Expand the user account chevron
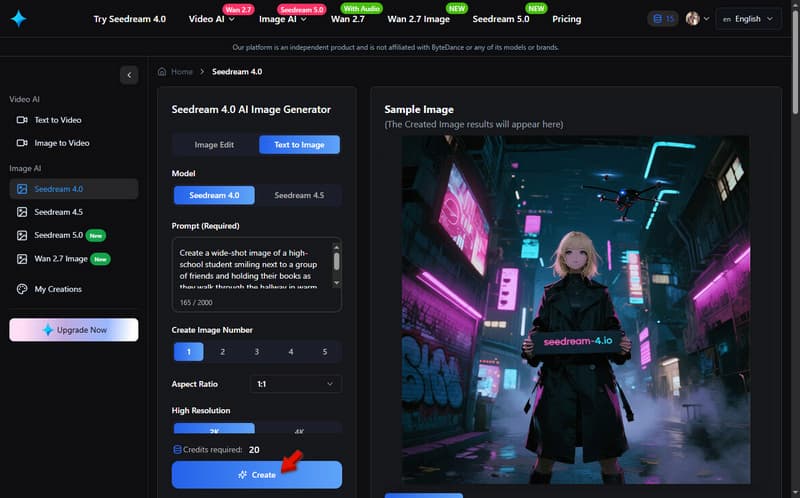The width and height of the screenshot is (800, 498). click(x=706, y=19)
